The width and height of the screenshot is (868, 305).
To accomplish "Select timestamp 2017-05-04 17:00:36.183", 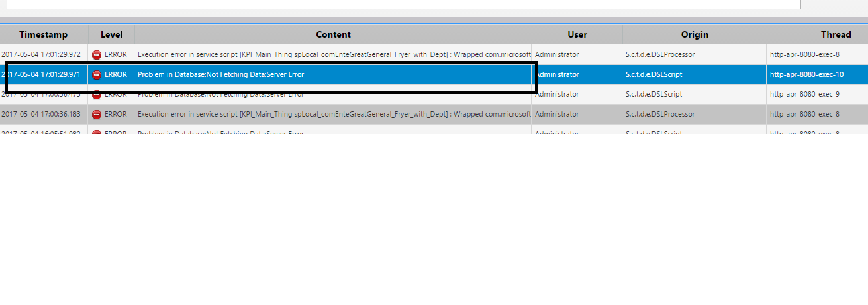I will pyautogui.click(x=41, y=114).
